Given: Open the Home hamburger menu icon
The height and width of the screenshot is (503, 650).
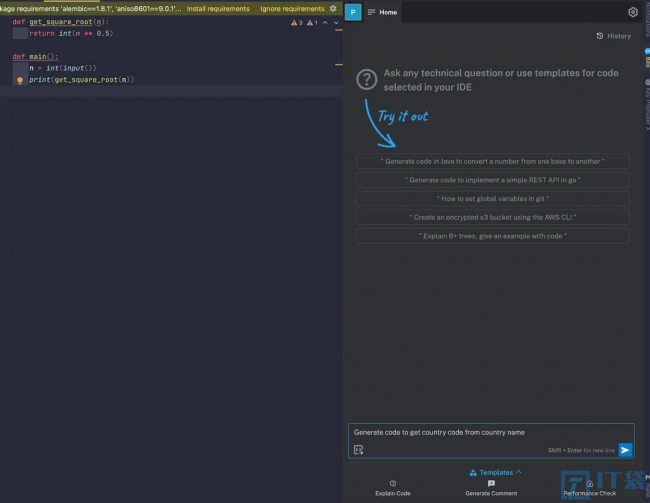Looking at the screenshot, I should tap(371, 12).
